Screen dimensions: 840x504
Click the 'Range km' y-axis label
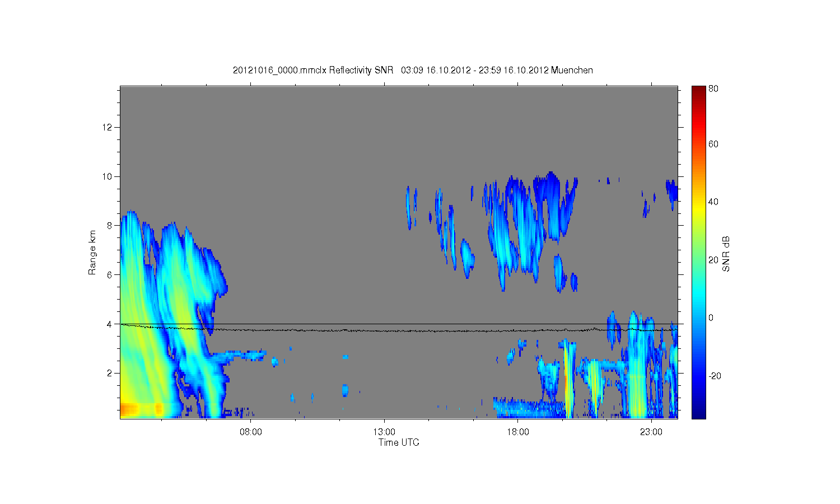pyautogui.click(x=92, y=253)
